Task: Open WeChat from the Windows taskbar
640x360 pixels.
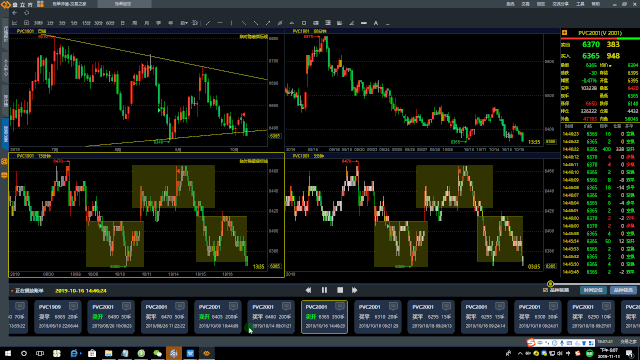Action: click(x=158, y=353)
